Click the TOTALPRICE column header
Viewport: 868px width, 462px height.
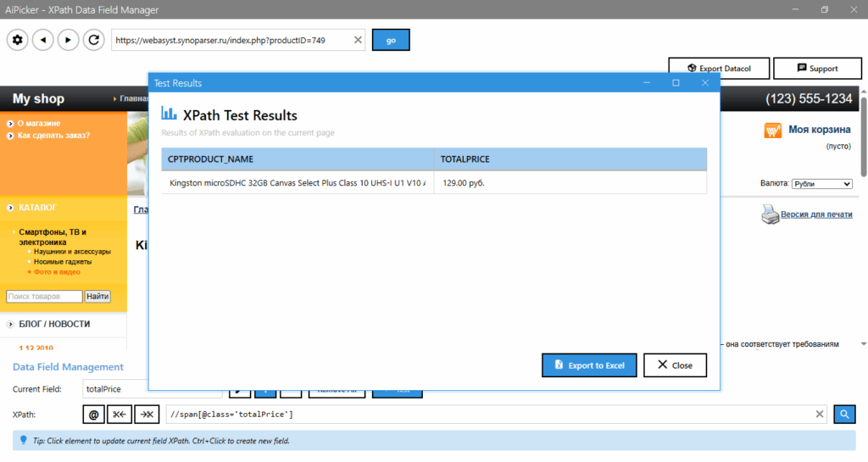570,159
